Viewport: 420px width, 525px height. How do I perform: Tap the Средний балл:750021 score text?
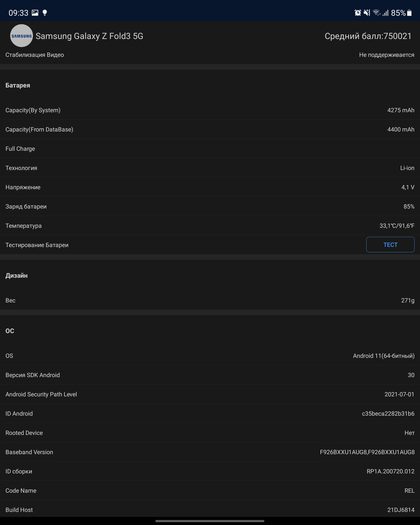click(x=368, y=36)
